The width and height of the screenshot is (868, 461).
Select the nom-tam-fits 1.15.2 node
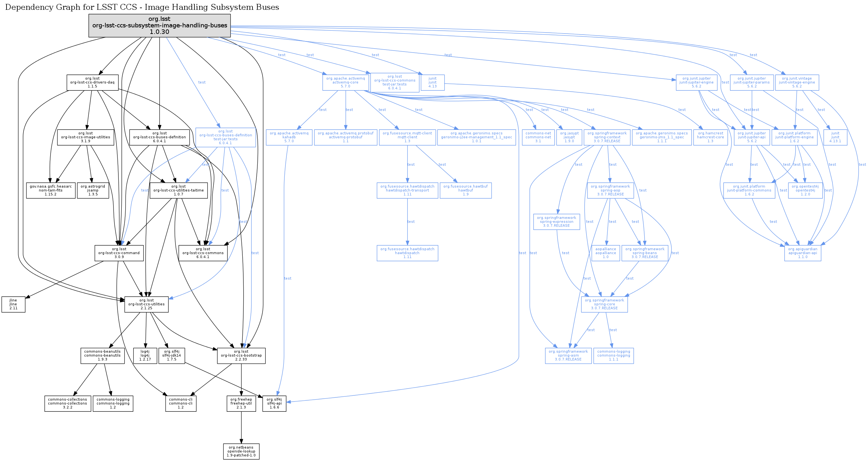click(x=51, y=191)
